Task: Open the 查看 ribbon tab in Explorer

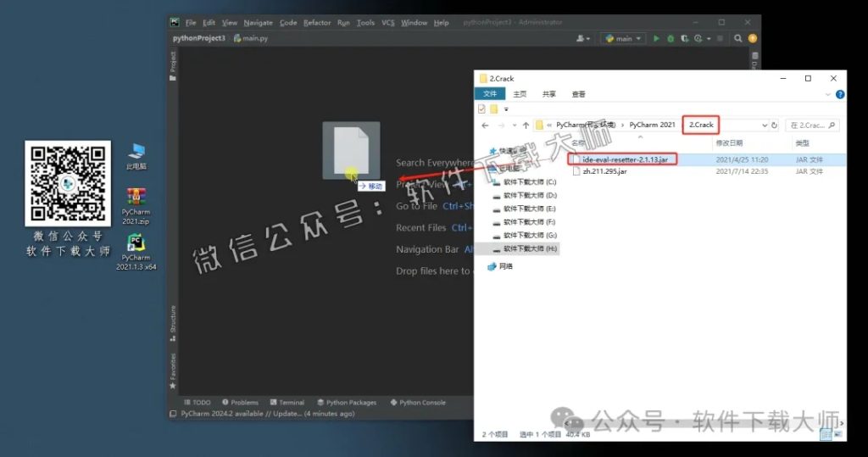Action: point(578,94)
